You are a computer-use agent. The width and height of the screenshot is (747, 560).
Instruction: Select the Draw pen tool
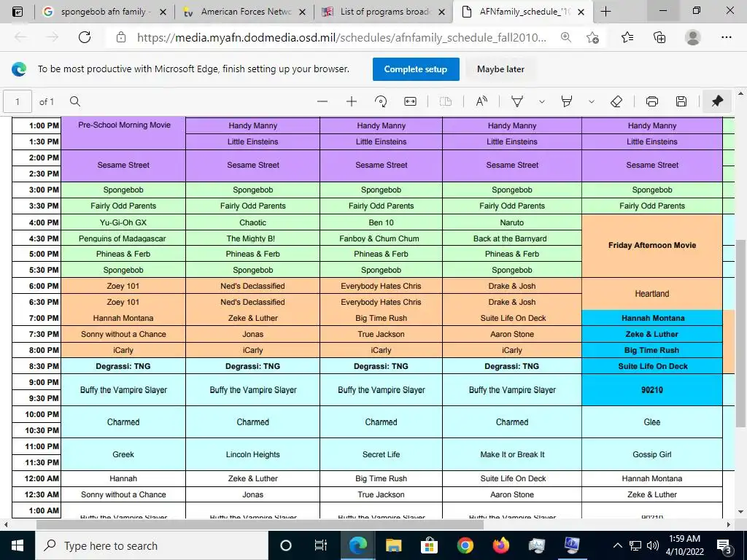click(517, 101)
